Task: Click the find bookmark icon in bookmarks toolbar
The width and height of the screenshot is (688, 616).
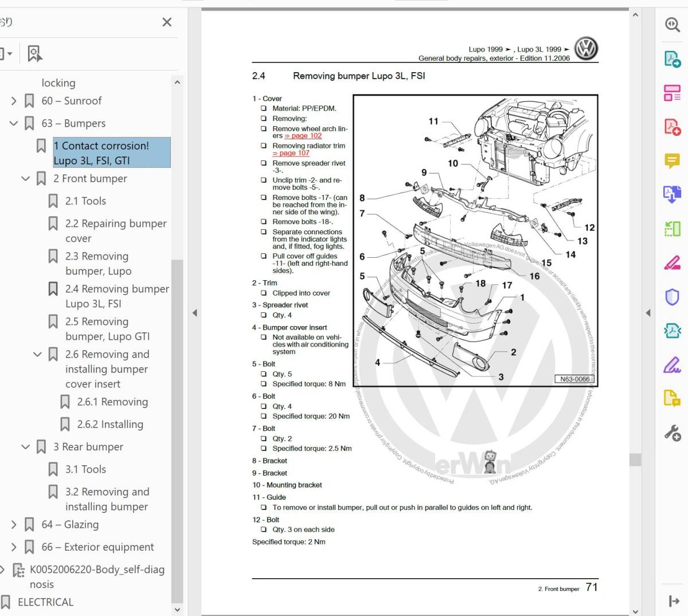Action: pos(34,54)
